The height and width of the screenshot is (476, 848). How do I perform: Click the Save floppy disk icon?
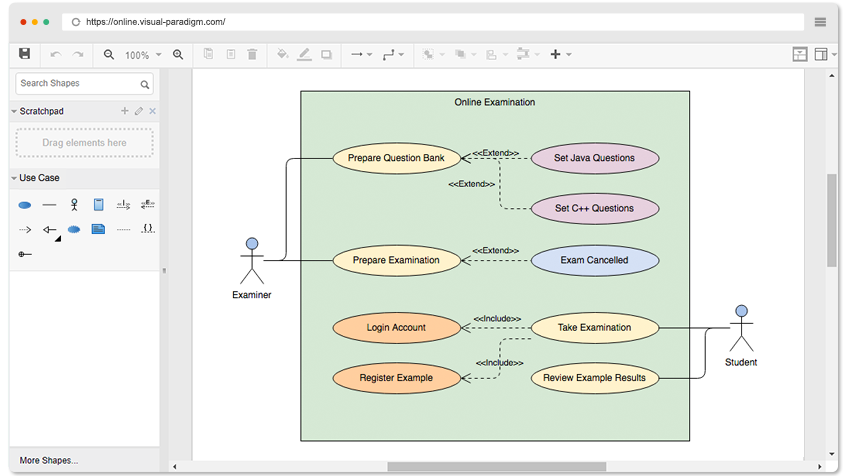pos(24,54)
